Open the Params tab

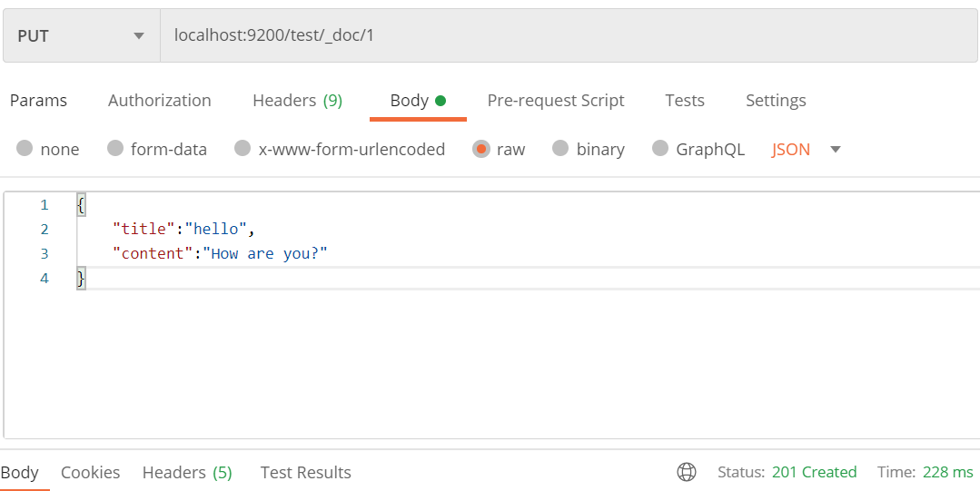[x=38, y=101]
